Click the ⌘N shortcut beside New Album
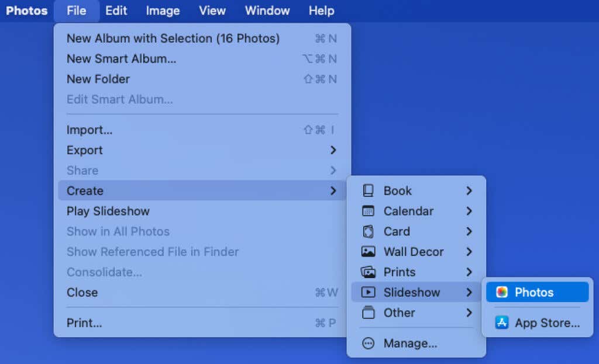 [326, 38]
